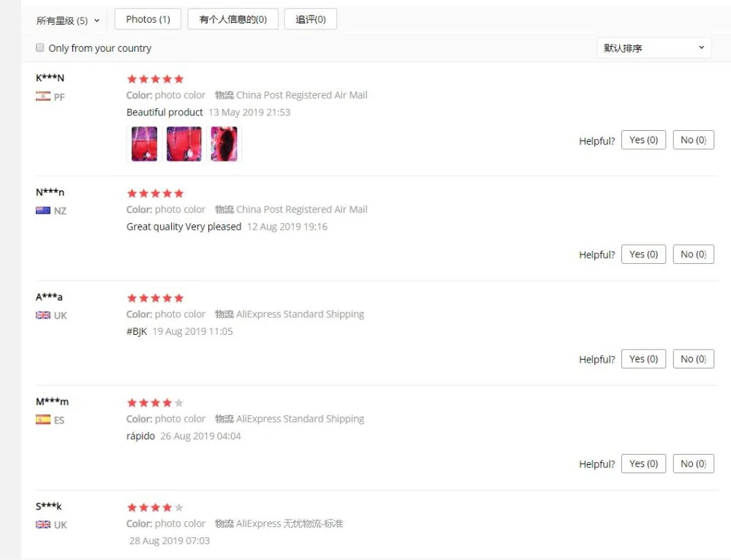Vote No on the Beautiful product review

[x=693, y=140]
